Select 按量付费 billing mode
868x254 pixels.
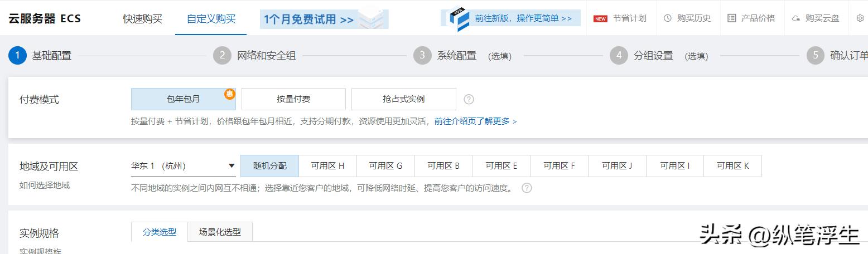293,99
